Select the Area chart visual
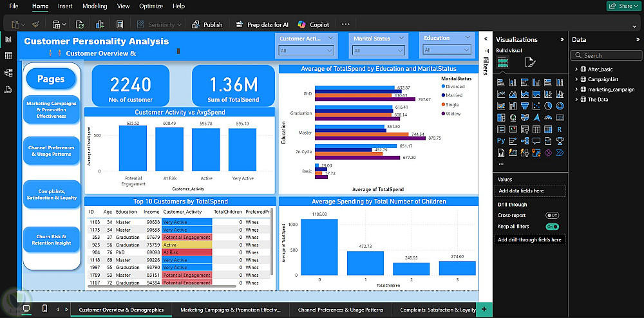The image size is (644, 318). point(513,95)
